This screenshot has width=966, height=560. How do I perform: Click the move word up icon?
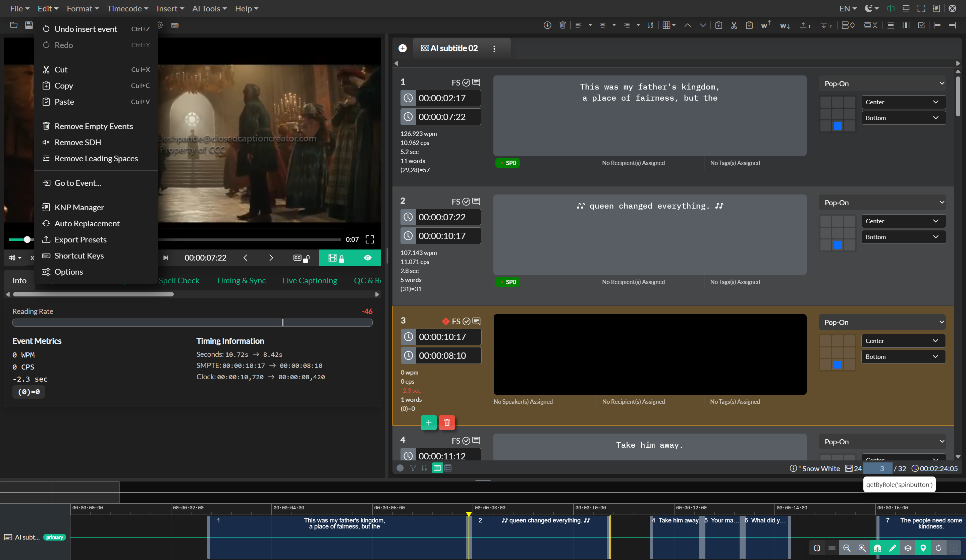tap(765, 25)
